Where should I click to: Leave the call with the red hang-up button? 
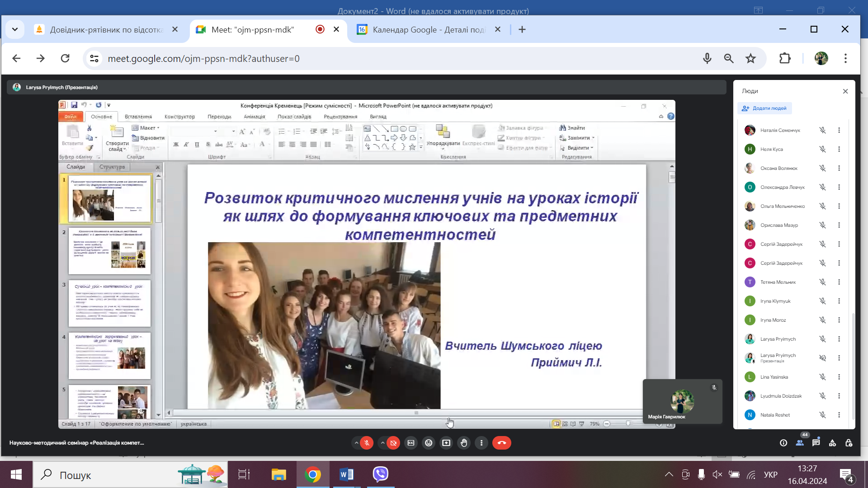click(x=502, y=443)
